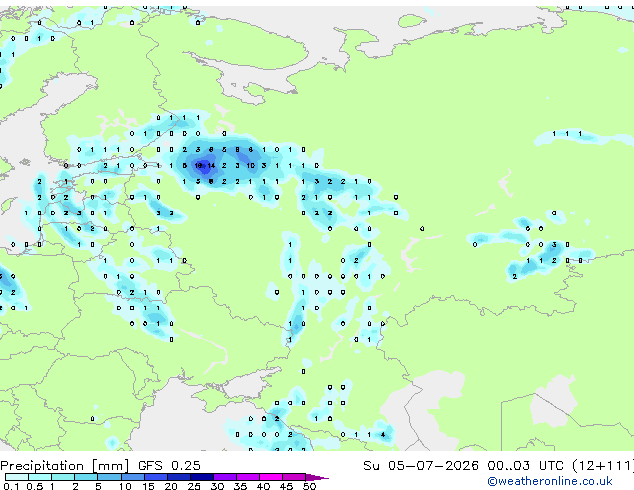Click the 50 legend scale label
The height and width of the screenshot is (490, 634).
(309, 486)
